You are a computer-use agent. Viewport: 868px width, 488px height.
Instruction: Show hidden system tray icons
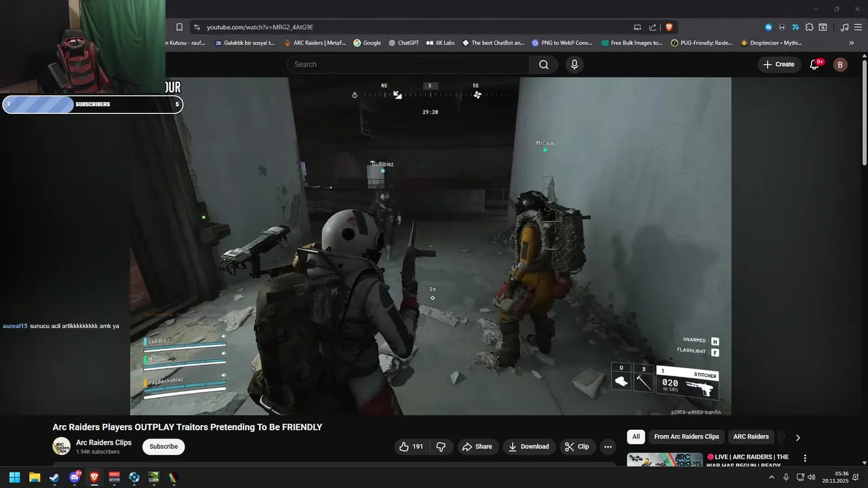point(771,477)
